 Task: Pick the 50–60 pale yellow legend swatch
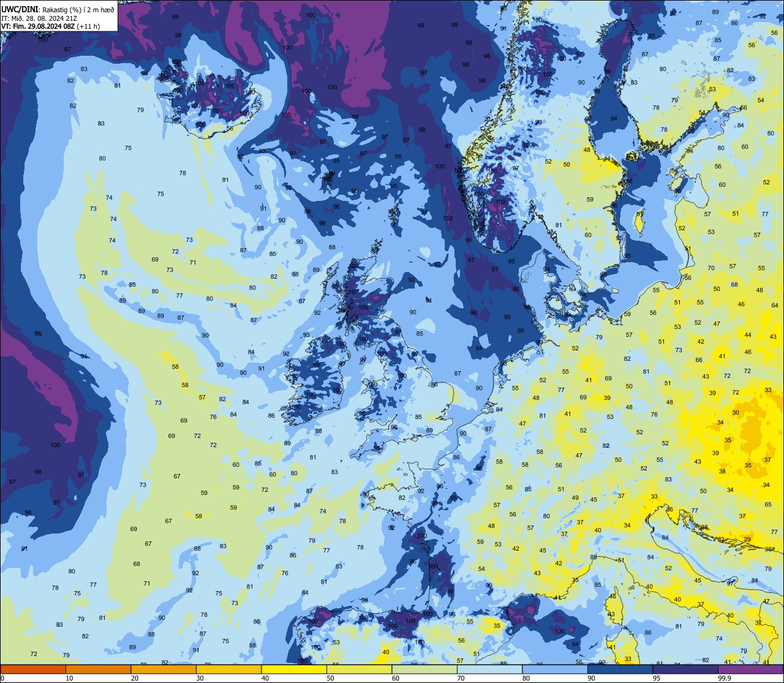coord(359,670)
